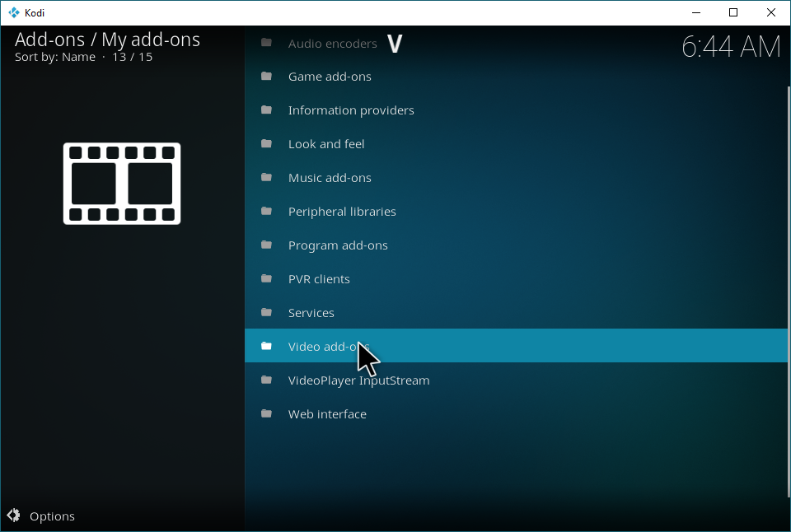This screenshot has height=532, width=791.
Task: Open the PVR clients category
Action: coord(516,279)
